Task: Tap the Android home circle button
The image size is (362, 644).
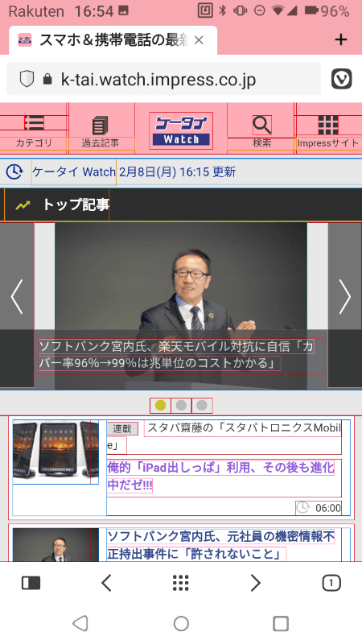Action: point(181,623)
